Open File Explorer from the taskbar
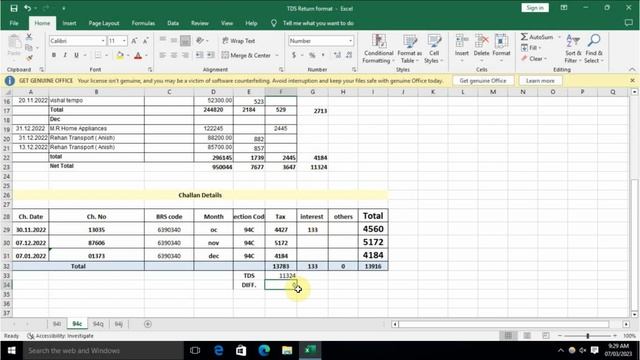Viewport: 640px width, 360px height. (287, 350)
